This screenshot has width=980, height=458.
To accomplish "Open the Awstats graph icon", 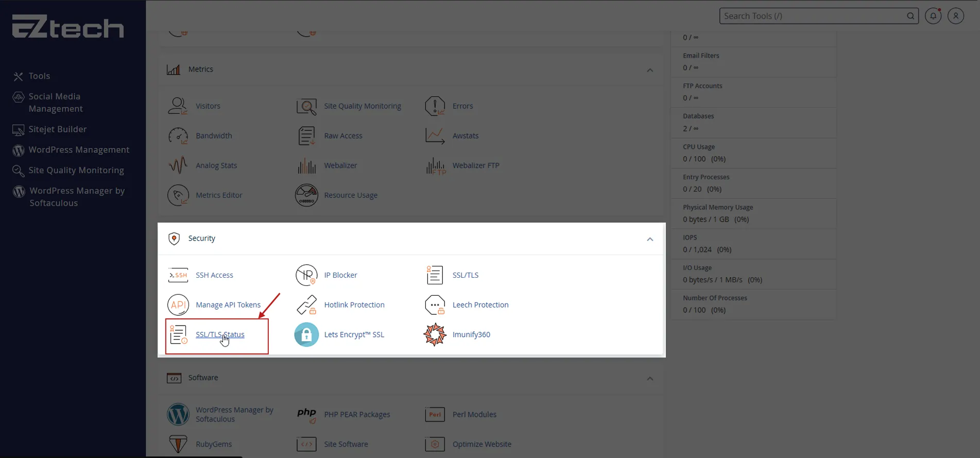I will click(435, 136).
